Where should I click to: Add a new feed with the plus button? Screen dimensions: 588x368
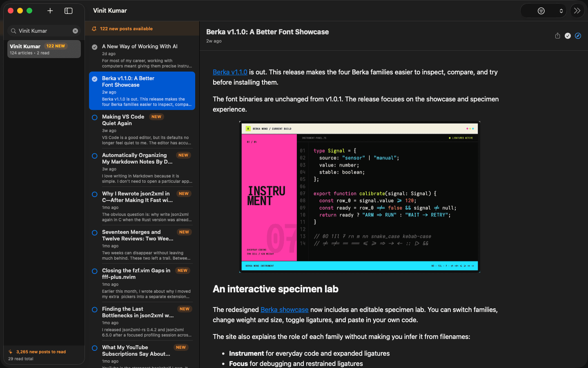coord(50,11)
